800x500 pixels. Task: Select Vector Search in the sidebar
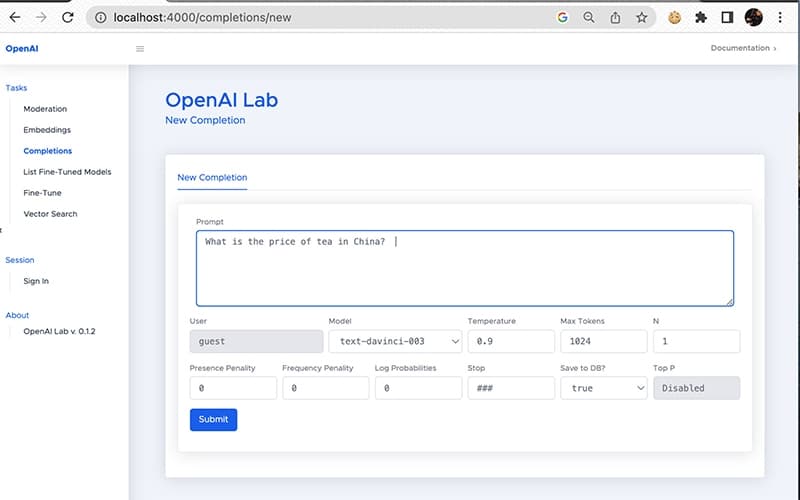50,213
